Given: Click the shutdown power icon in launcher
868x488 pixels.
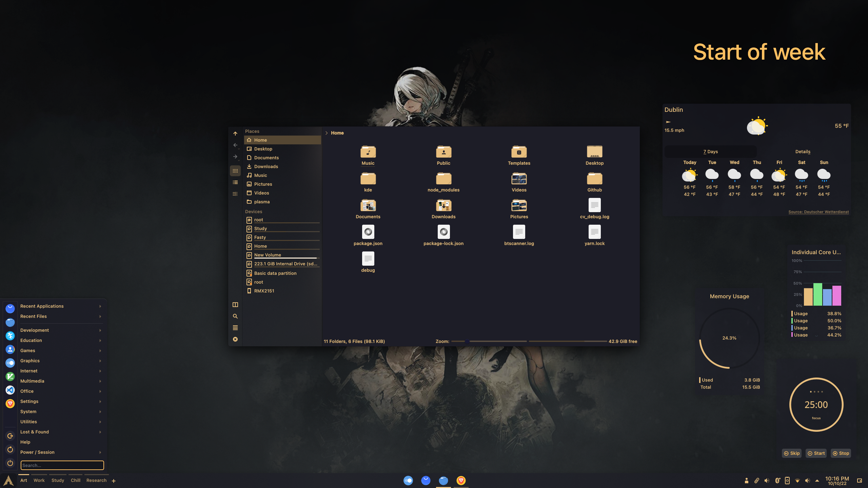Looking at the screenshot, I should (x=10, y=463).
